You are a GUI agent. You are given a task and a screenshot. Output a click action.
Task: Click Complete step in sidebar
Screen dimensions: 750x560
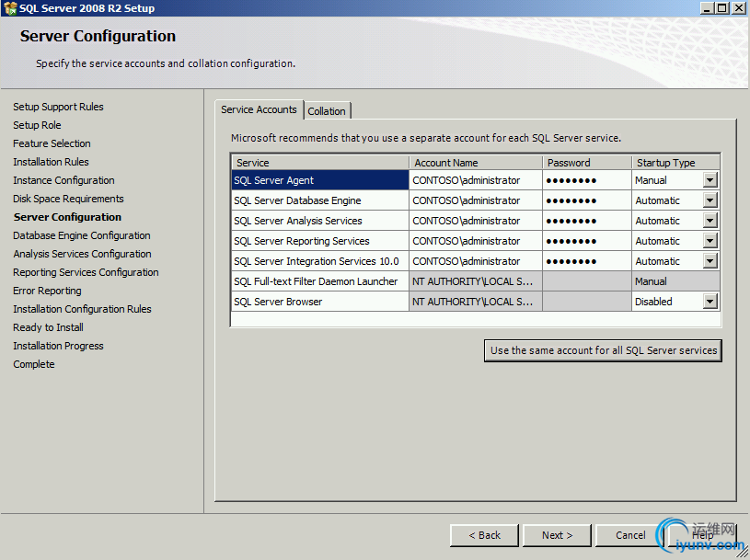click(x=34, y=364)
